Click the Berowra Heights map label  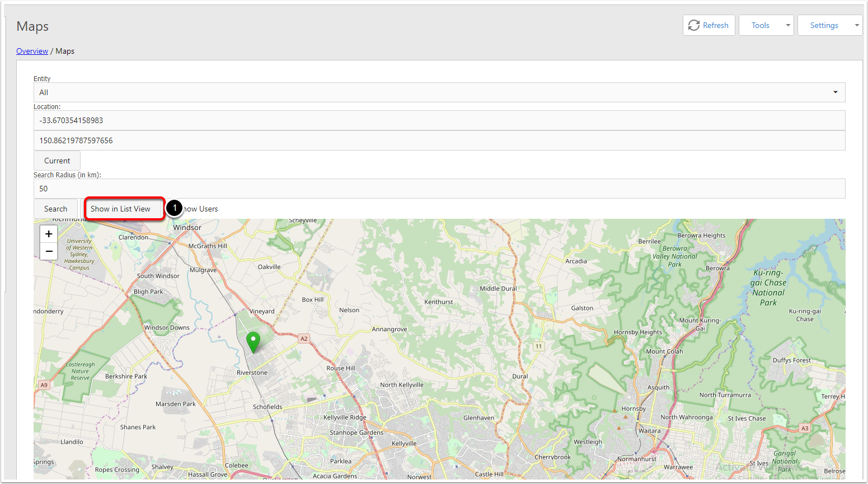701,236
